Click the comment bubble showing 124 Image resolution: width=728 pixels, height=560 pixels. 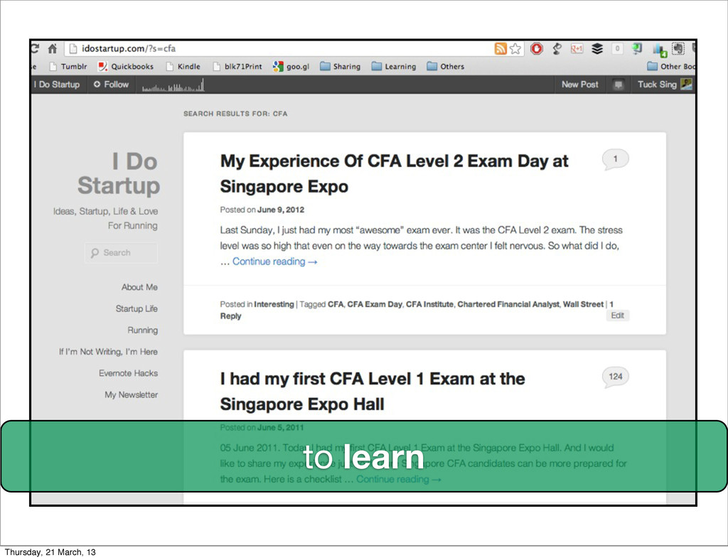[615, 377]
